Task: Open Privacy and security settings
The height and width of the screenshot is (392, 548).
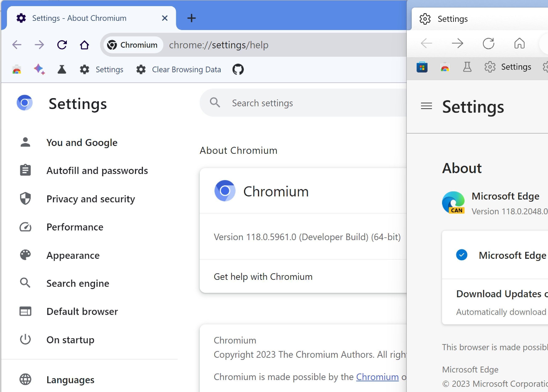Action: click(x=91, y=199)
